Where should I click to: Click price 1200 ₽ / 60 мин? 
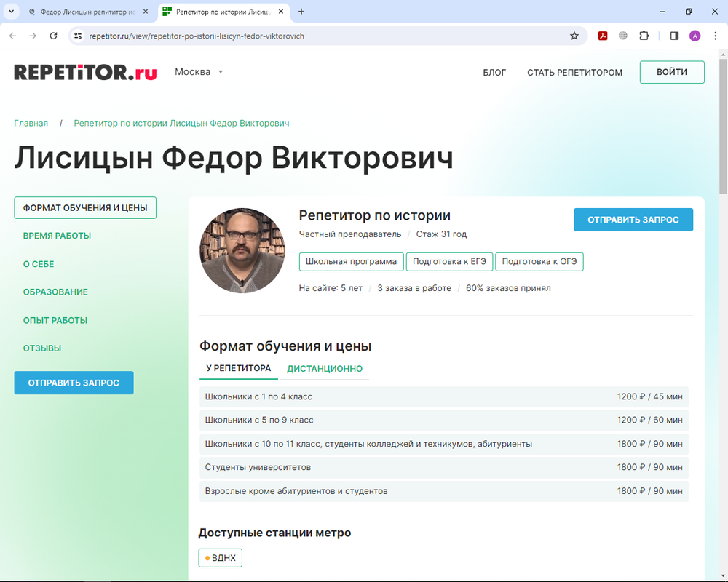click(649, 420)
